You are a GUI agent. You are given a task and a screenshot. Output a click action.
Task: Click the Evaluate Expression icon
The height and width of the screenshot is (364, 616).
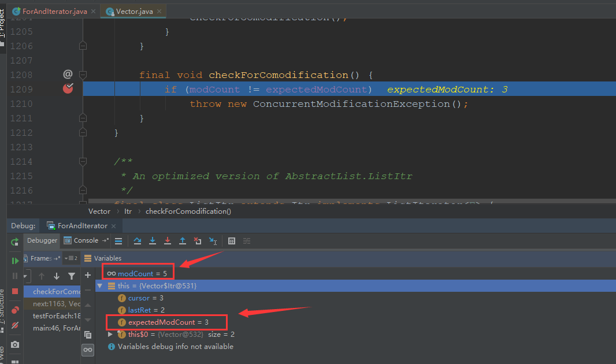(x=231, y=241)
